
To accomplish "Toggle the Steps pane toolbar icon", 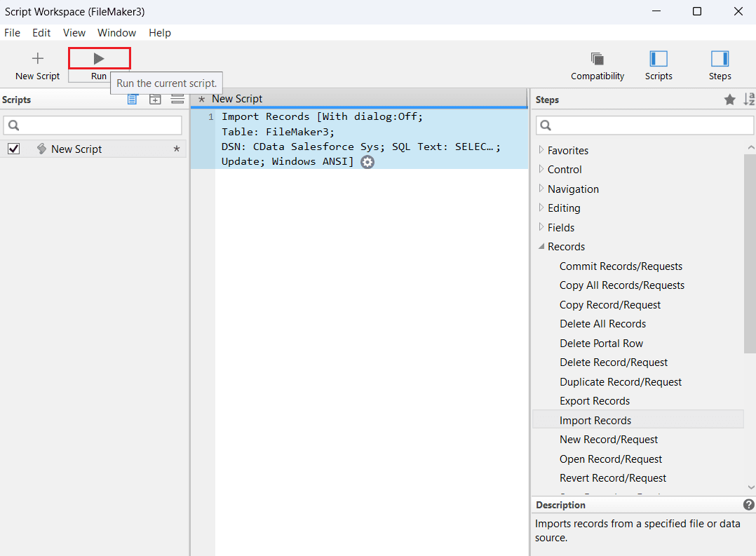I will (720, 59).
